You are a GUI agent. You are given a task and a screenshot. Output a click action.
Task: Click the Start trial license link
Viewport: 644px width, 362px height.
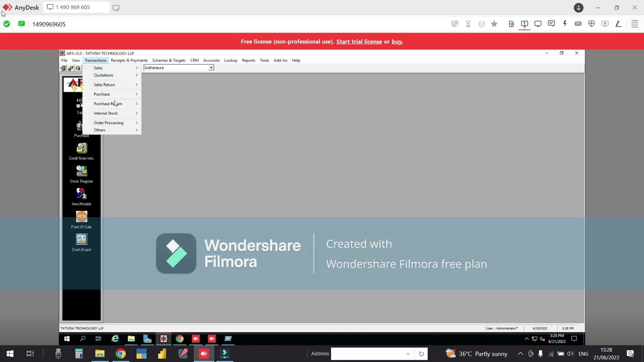click(359, 42)
